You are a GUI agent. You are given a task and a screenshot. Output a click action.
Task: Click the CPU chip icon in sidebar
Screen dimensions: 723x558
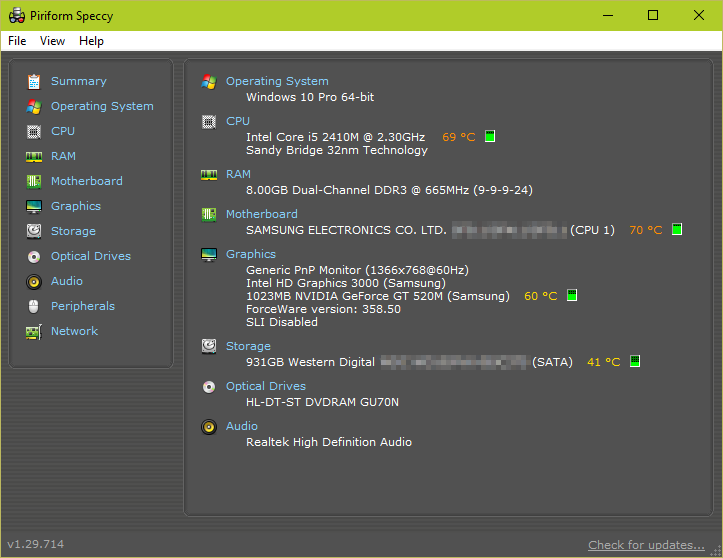point(34,131)
